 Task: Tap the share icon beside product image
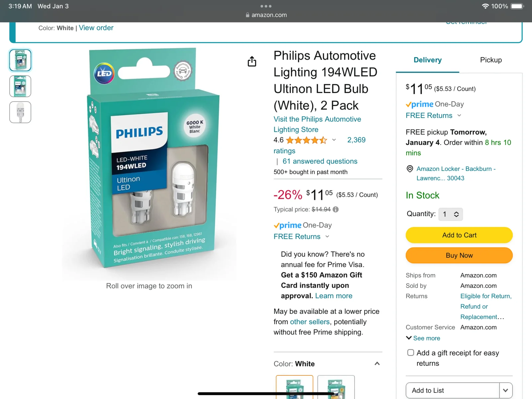click(x=252, y=62)
